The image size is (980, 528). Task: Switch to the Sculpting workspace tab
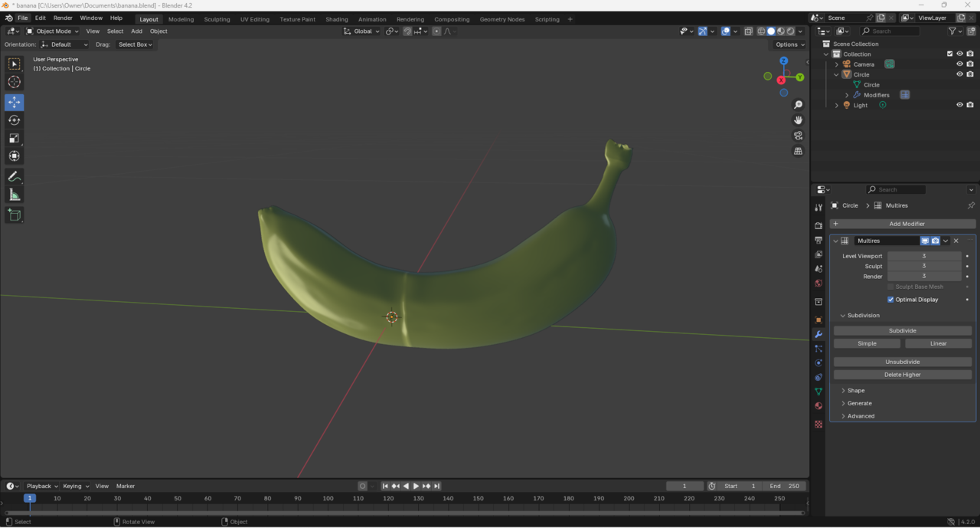click(217, 19)
